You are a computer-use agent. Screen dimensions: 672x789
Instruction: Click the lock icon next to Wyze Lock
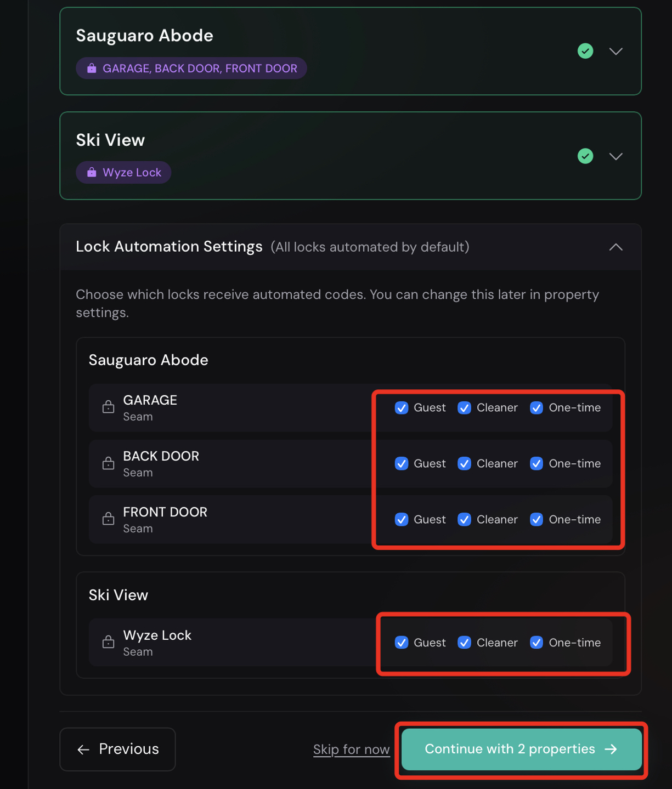click(x=108, y=642)
